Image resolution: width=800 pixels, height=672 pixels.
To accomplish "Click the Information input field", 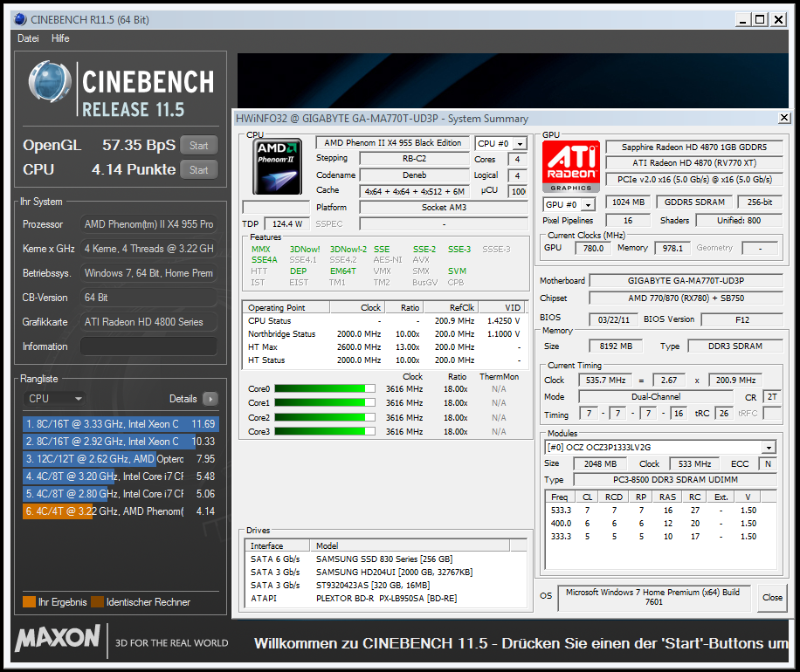I will click(x=148, y=346).
